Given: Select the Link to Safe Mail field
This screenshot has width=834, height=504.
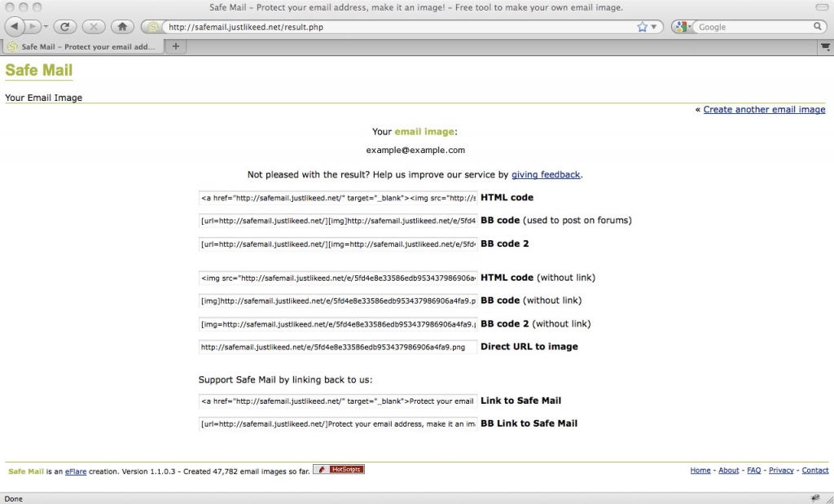Looking at the screenshot, I should tap(338, 401).
